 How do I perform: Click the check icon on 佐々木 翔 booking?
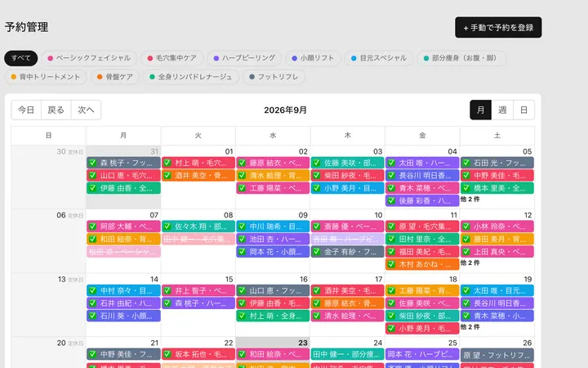pos(167,227)
